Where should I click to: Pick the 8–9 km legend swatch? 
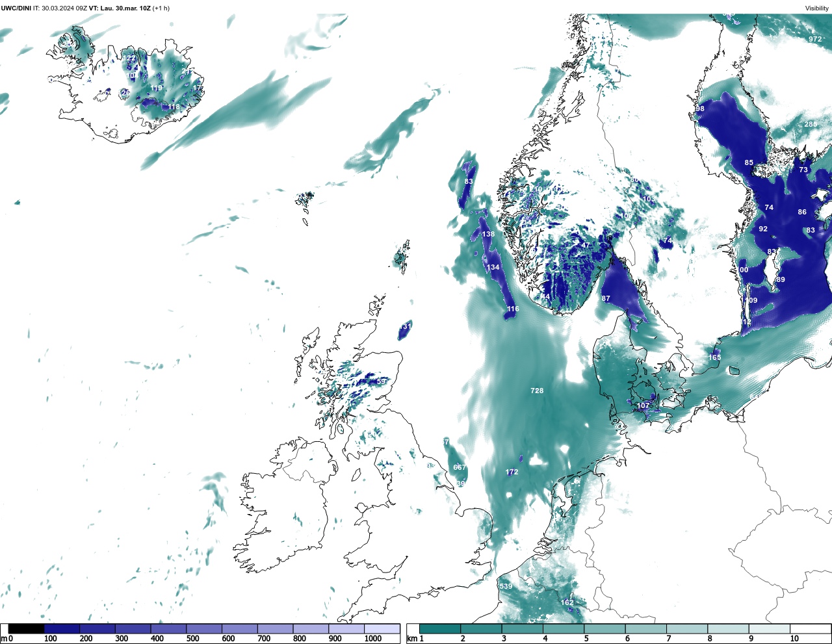pyautogui.click(x=728, y=628)
